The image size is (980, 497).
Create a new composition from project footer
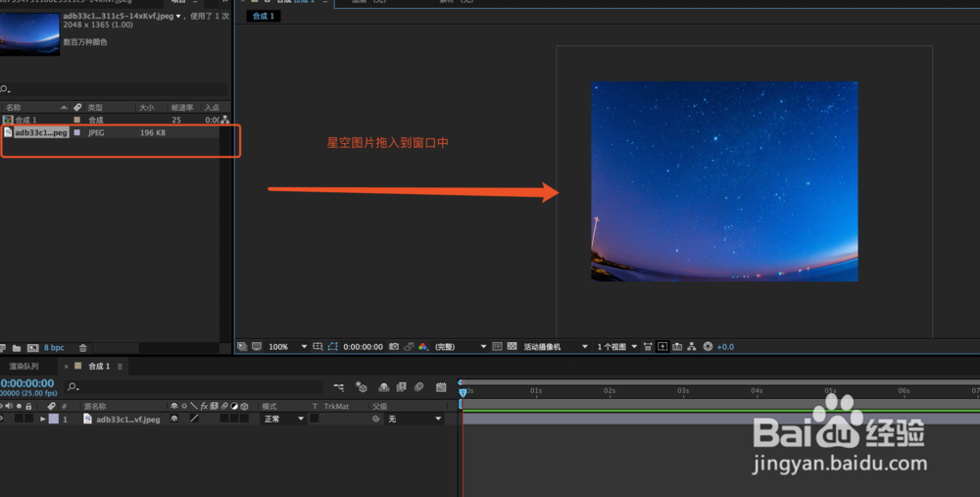33,348
